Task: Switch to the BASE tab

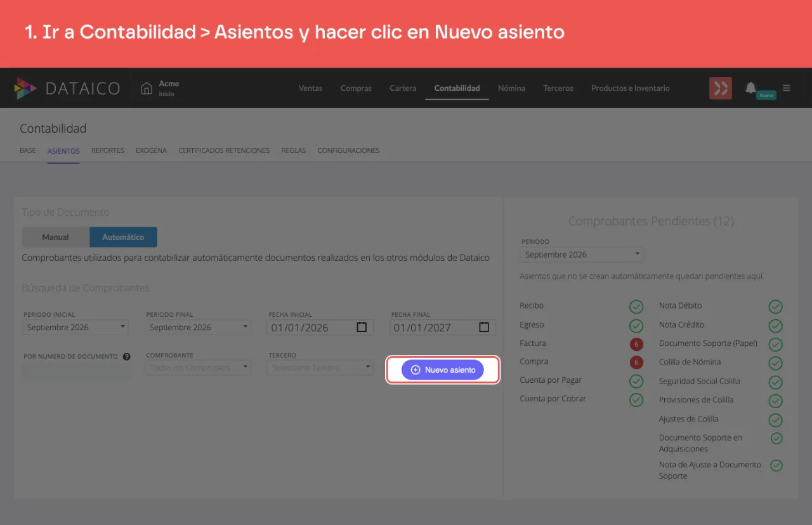Action: coord(28,151)
